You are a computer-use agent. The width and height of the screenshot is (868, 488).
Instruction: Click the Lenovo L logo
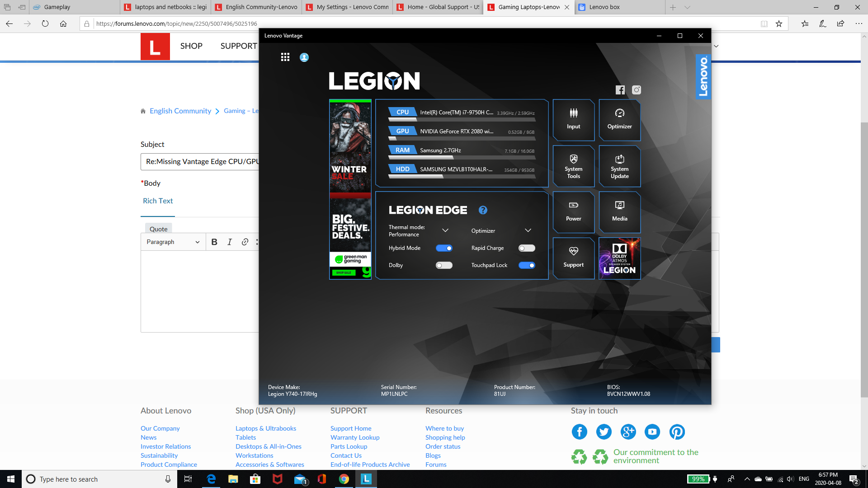click(155, 47)
